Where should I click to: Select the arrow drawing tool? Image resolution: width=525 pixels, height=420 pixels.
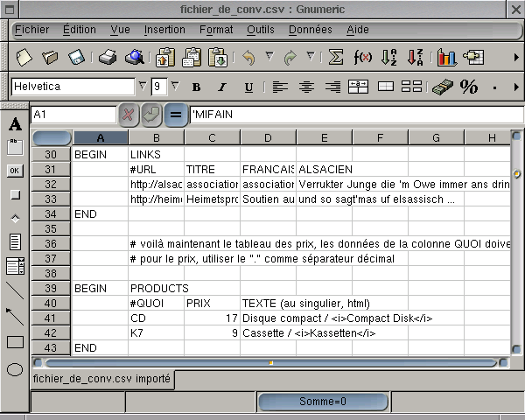15,316
